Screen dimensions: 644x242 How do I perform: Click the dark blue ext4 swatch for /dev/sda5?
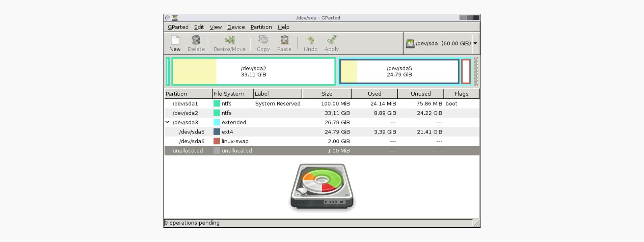tap(217, 132)
